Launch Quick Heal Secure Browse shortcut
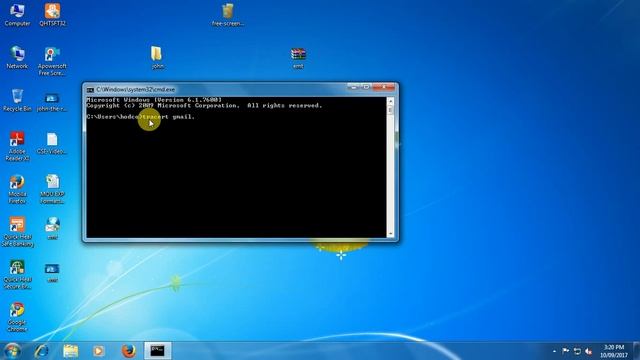Image resolution: width=640 pixels, height=360 pixels. coord(17,275)
